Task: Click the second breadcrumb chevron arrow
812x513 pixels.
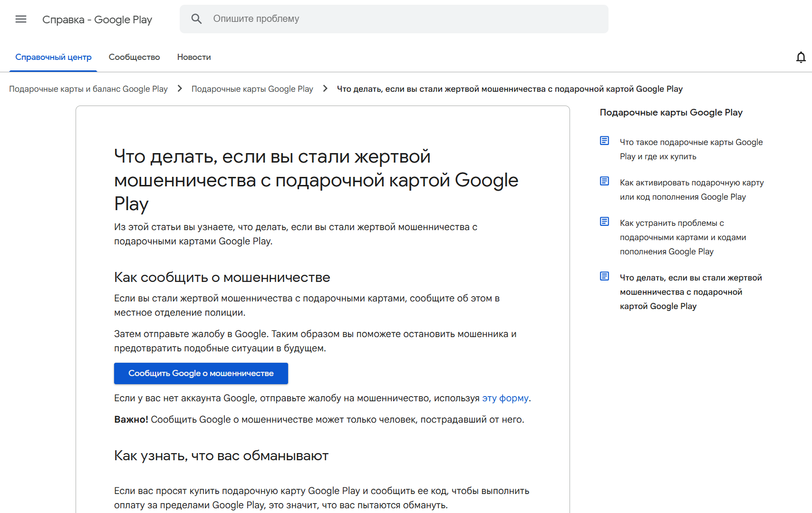Action: (325, 88)
